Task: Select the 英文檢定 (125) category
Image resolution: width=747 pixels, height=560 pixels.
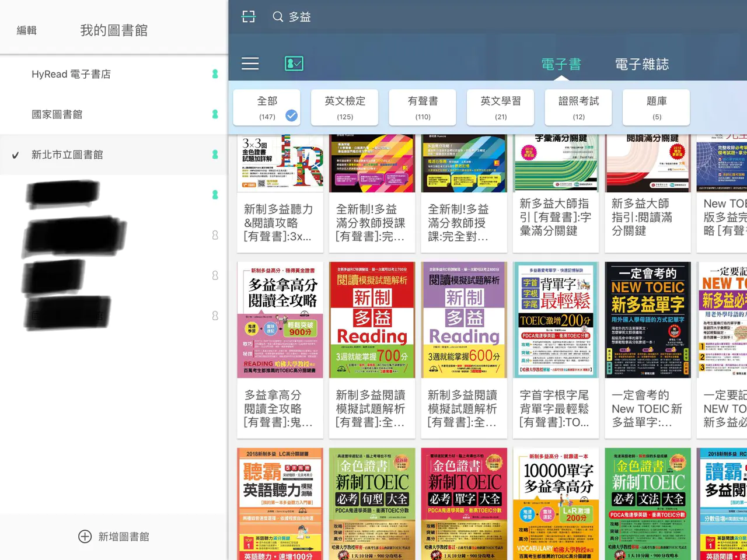Action: pyautogui.click(x=345, y=107)
